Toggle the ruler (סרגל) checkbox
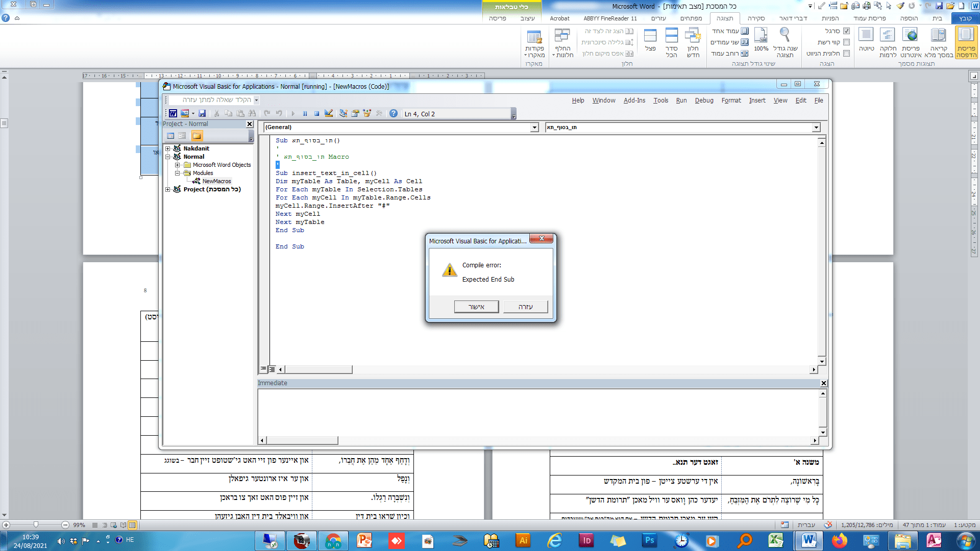 point(847,31)
